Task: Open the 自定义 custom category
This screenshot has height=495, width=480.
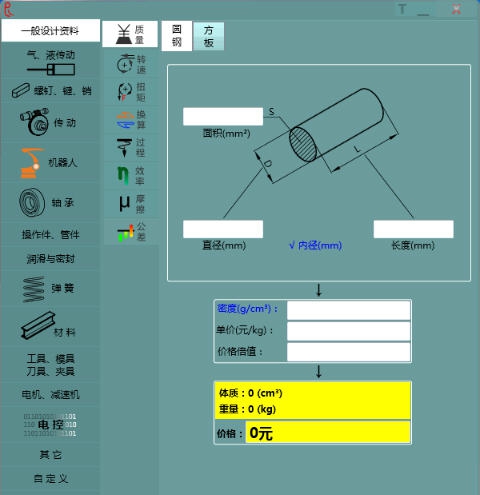Action: [50, 479]
